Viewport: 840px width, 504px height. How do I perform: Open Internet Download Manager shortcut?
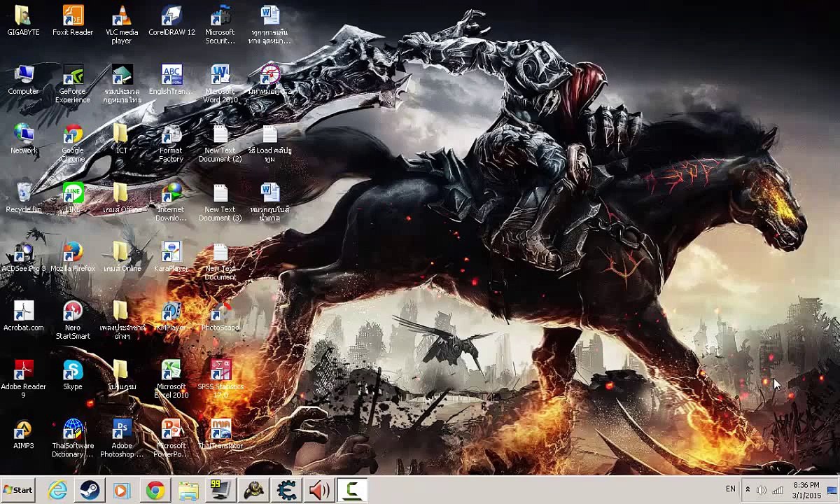pos(171,202)
